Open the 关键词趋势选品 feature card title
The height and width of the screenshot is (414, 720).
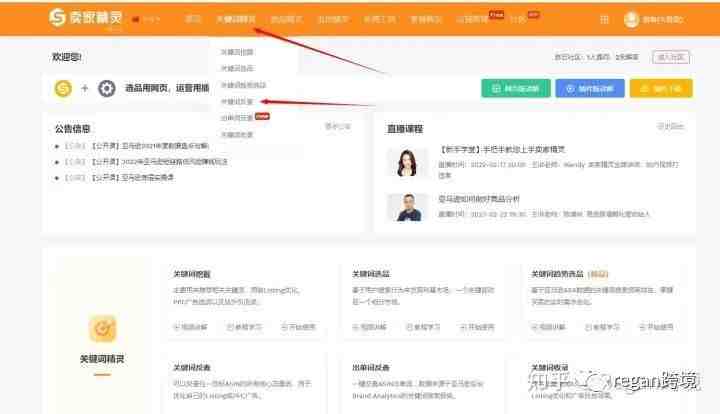click(x=557, y=274)
